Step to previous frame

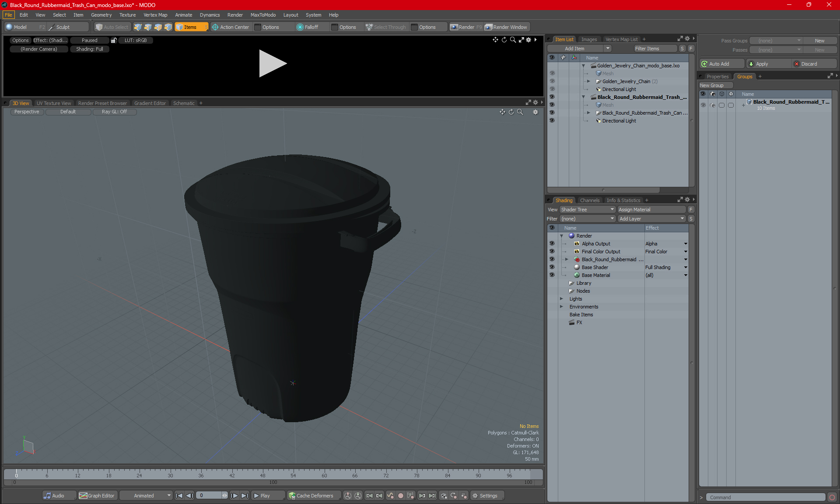click(189, 496)
